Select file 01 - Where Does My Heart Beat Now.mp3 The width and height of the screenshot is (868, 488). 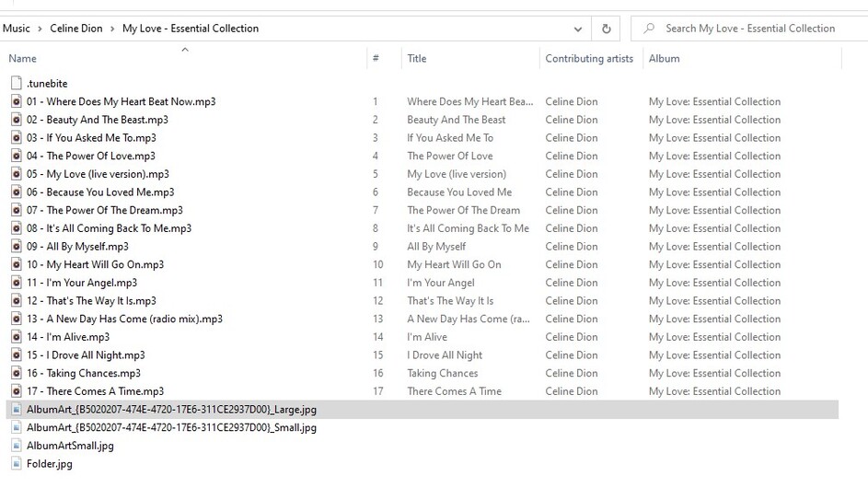122,101
